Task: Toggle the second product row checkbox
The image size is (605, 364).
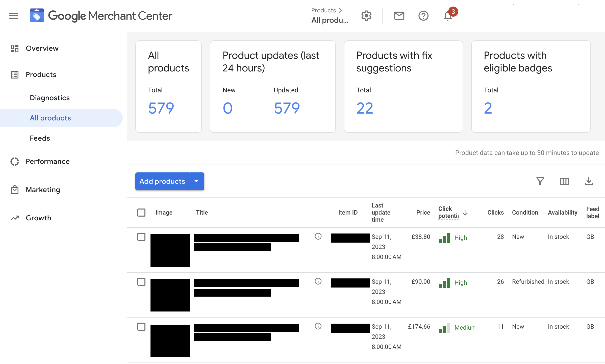Action: pyautogui.click(x=141, y=282)
